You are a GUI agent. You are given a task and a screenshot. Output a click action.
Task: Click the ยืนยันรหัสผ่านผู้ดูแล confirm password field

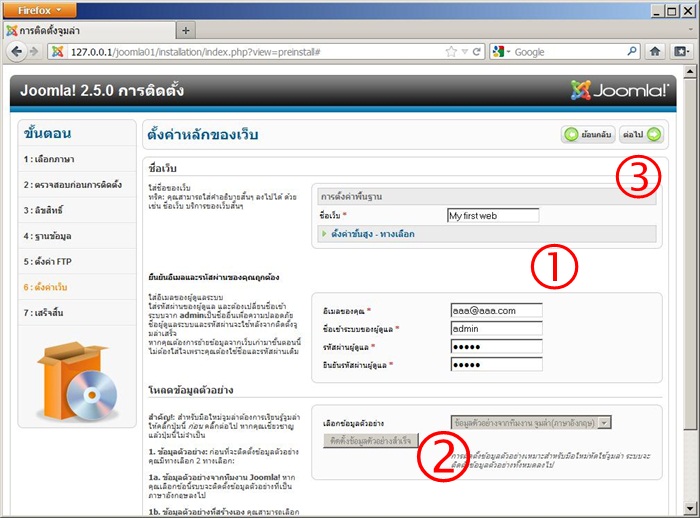pyautogui.click(x=496, y=364)
